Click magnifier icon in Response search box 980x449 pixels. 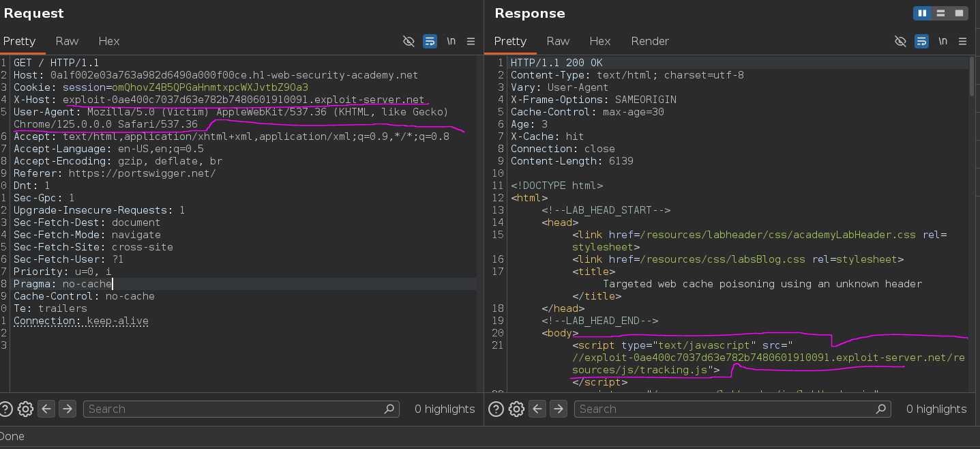(881, 409)
